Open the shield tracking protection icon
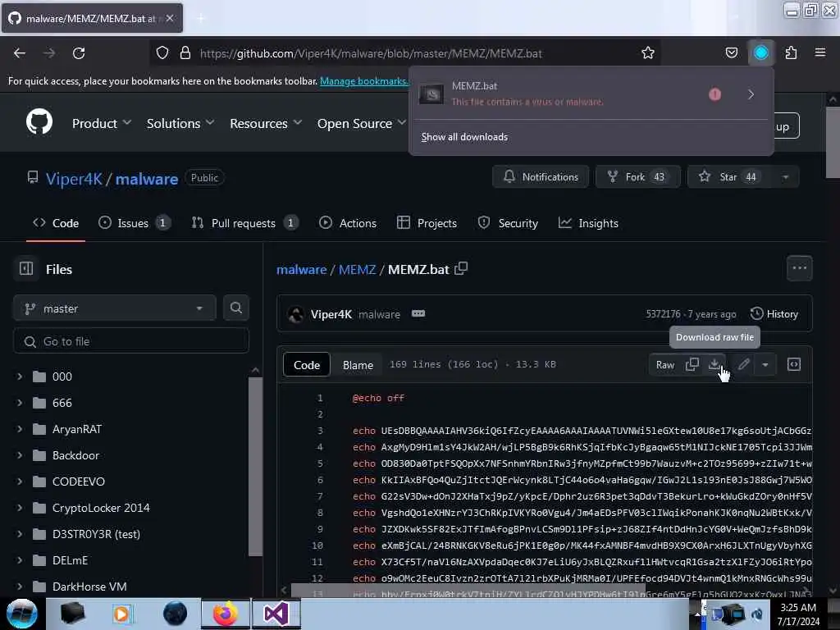Viewport: 840px width, 630px height. (162, 52)
